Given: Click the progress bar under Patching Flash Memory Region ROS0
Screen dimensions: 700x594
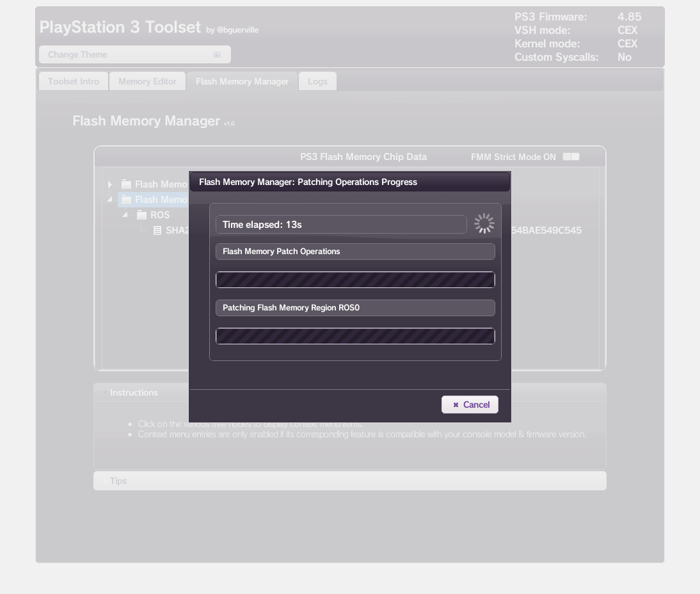Looking at the screenshot, I should (355, 336).
